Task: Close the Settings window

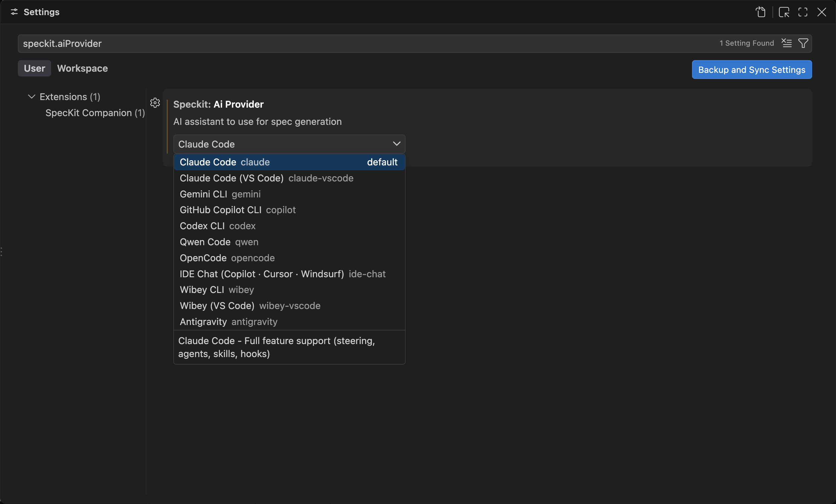Action: coord(821,12)
